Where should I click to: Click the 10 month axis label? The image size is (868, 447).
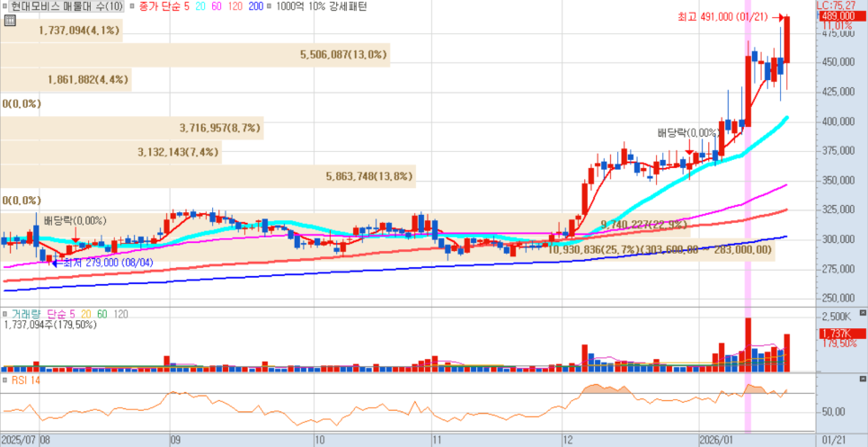click(319, 439)
